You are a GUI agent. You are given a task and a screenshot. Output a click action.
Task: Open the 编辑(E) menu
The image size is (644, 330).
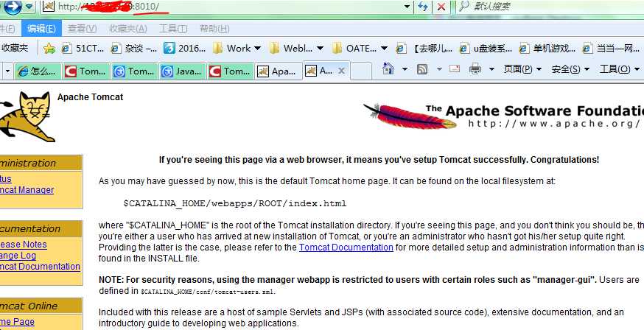(41, 29)
